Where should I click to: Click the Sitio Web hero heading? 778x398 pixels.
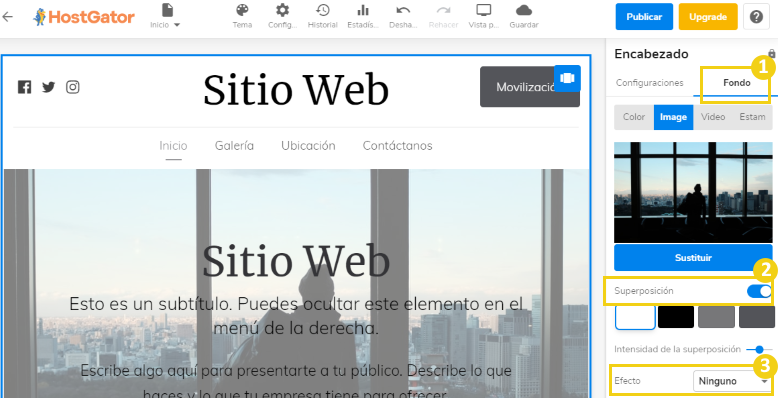296,261
